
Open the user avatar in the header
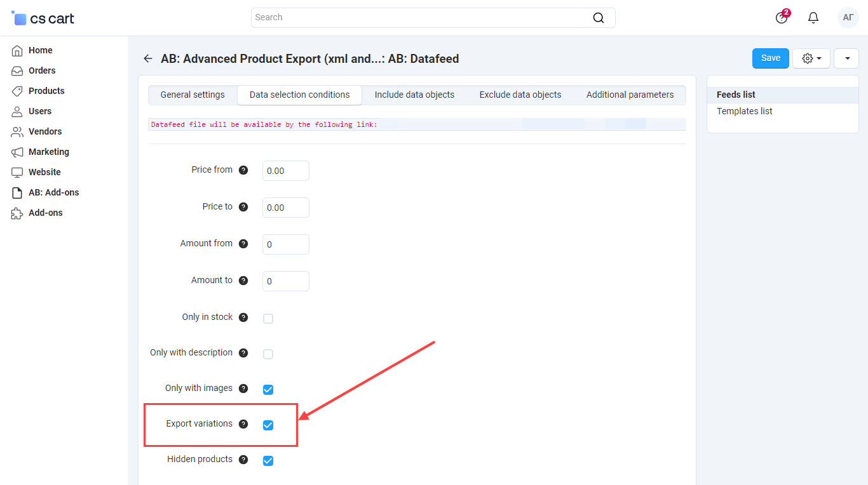click(x=848, y=18)
